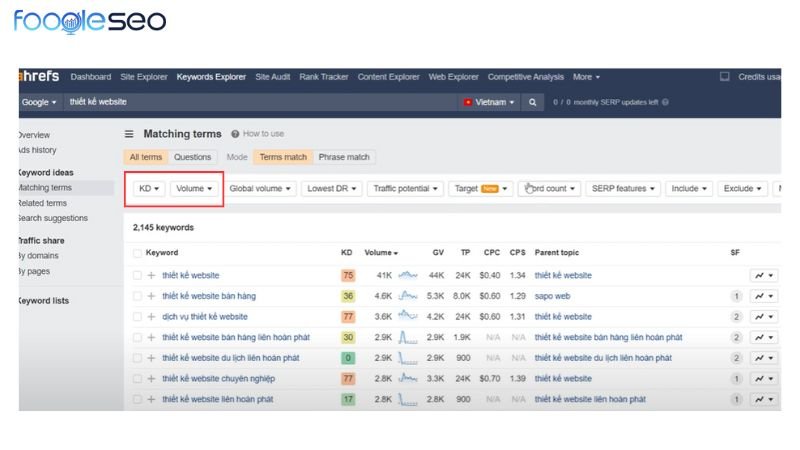The width and height of the screenshot is (800, 450).
Task: Check box for thiết kế website du lịch liên hoàn phát
Action: (x=137, y=358)
